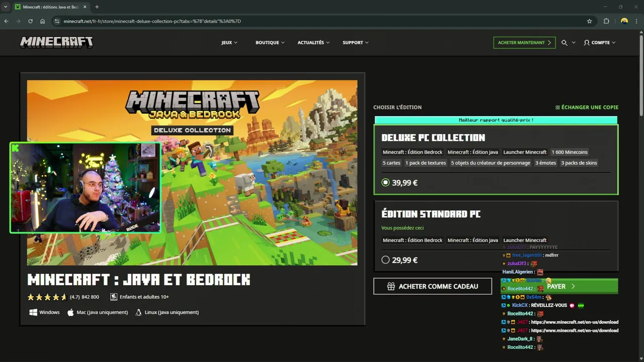Open the search magnifier icon
Image resolution: width=644 pixels, height=362 pixels.
pos(565,43)
